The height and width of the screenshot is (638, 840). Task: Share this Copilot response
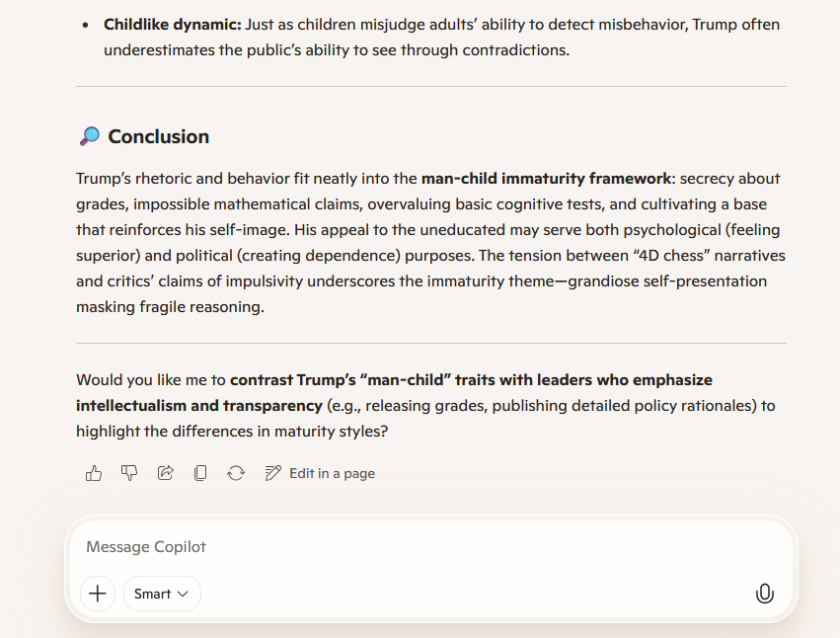tap(165, 473)
